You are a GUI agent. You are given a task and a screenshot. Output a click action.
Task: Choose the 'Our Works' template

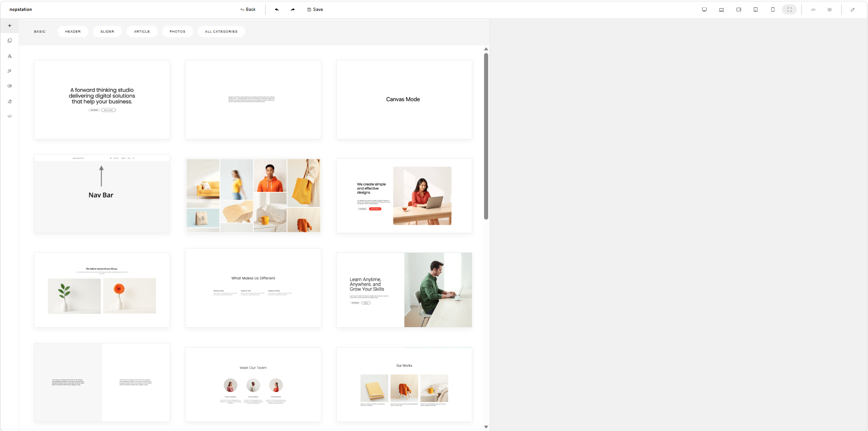click(404, 385)
